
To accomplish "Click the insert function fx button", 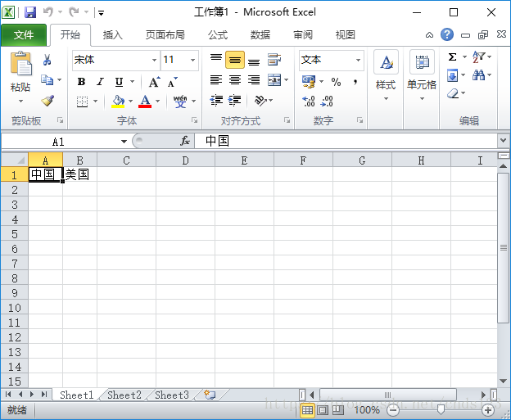I will (x=185, y=141).
